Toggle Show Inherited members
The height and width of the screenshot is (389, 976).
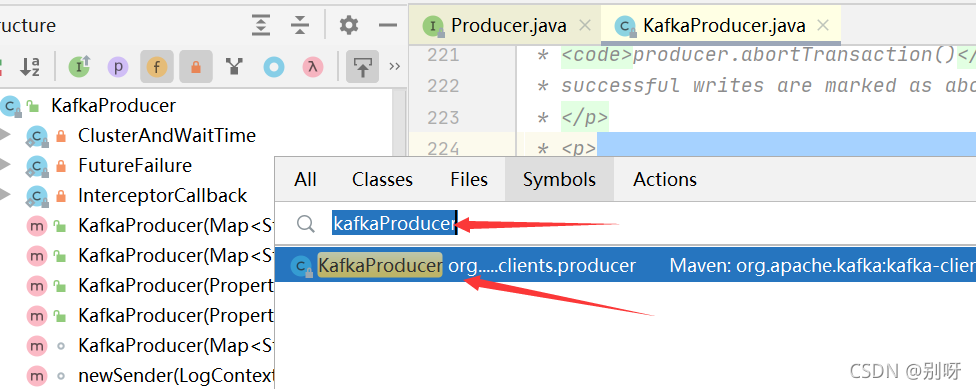click(x=79, y=67)
